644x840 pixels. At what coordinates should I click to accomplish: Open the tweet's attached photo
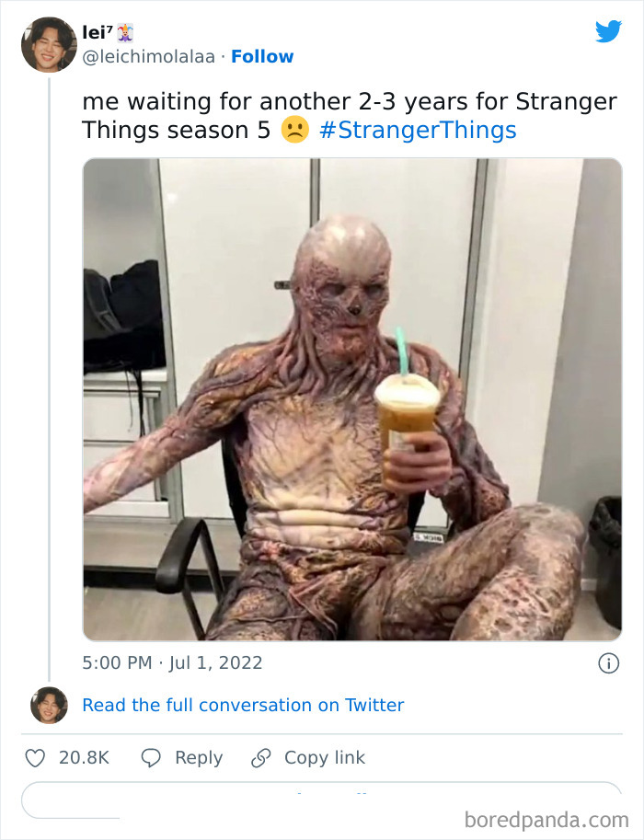(352, 399)
